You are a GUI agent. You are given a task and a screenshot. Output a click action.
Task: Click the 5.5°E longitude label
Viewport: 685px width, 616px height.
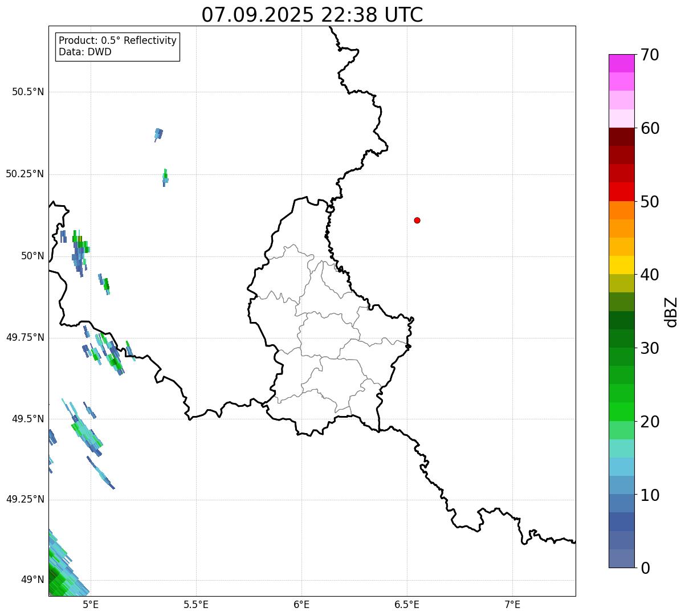click(196, 605)
